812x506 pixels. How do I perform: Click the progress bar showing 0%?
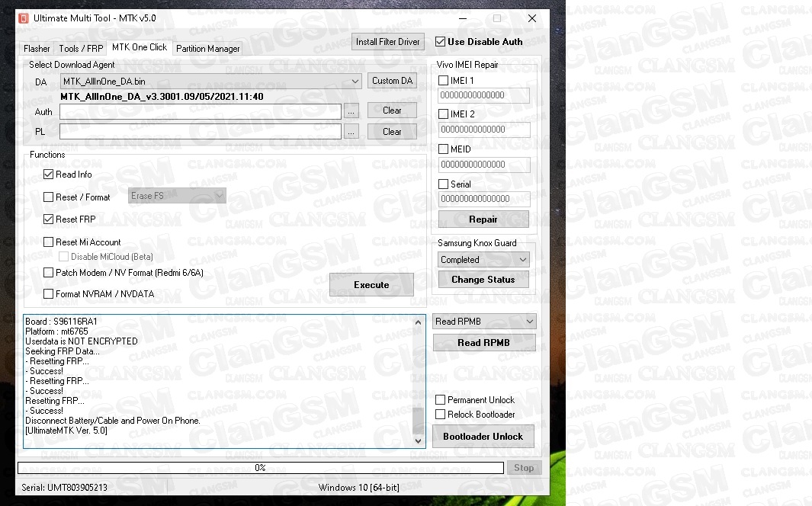point(261,468)
